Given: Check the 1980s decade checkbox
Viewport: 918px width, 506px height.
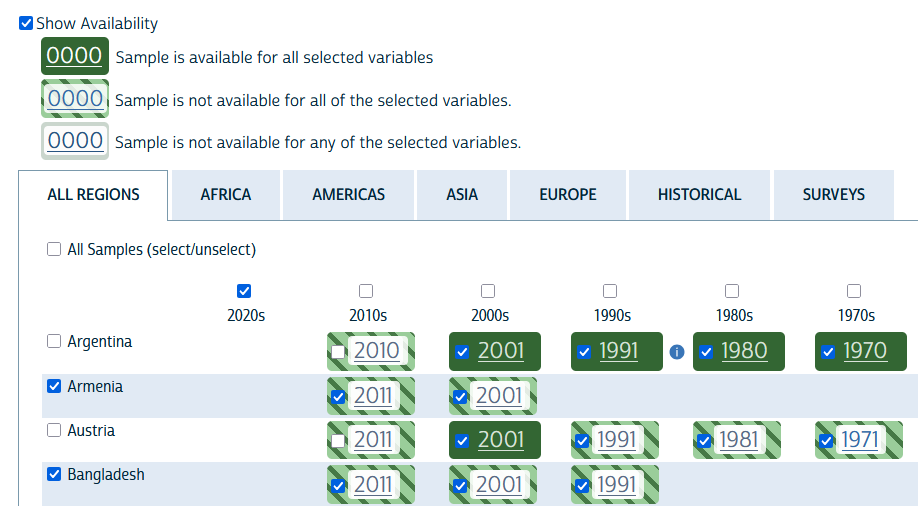Looking at the screenshot, I should click(x=732, y=291).
